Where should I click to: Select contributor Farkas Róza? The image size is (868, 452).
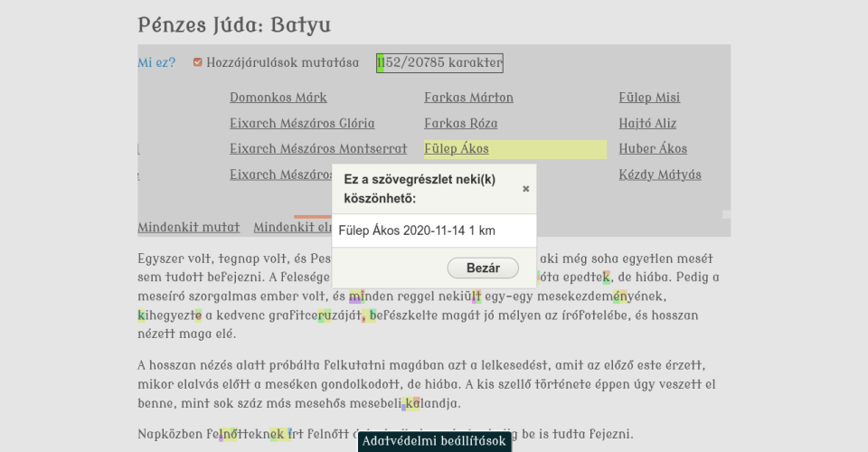[461, 123]
